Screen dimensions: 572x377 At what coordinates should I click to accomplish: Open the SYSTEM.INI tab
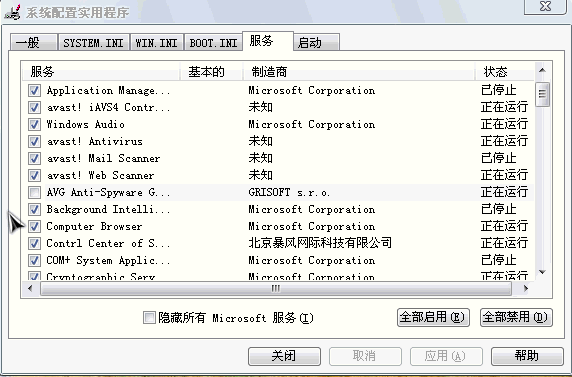tap(93, 43)
